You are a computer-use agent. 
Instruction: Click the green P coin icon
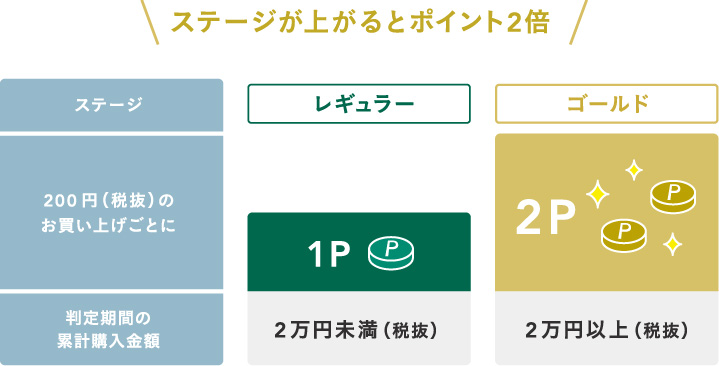coord(391,255)
